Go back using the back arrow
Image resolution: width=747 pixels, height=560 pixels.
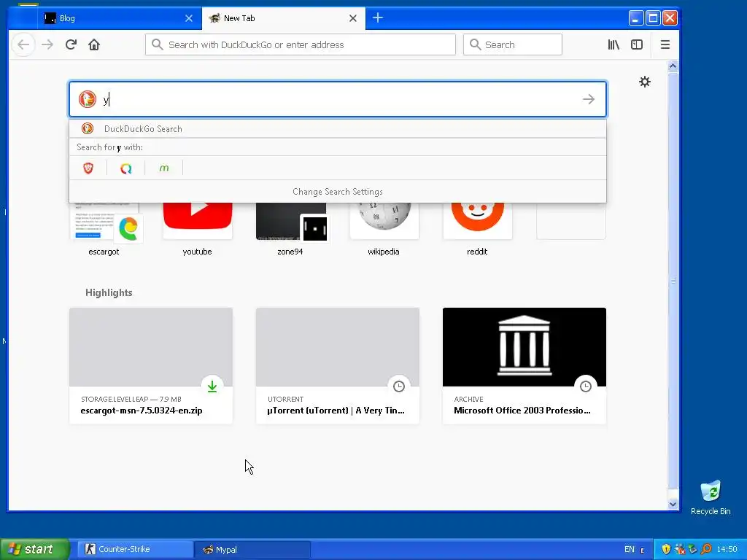tap(23, 44)
